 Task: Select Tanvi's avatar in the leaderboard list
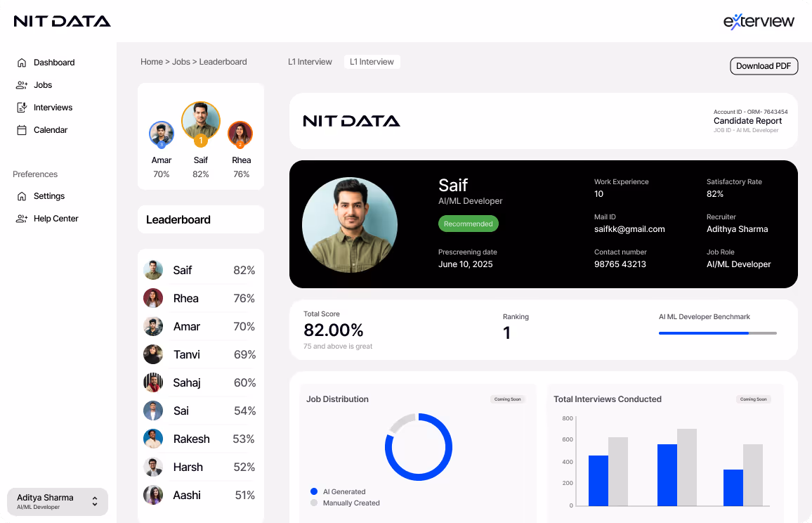(x=153, y=354)
